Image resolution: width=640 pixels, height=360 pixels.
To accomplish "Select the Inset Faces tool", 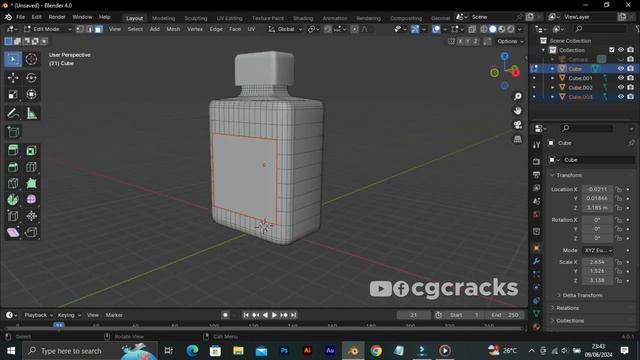I will pyautogui.click(x=31, y=150).
